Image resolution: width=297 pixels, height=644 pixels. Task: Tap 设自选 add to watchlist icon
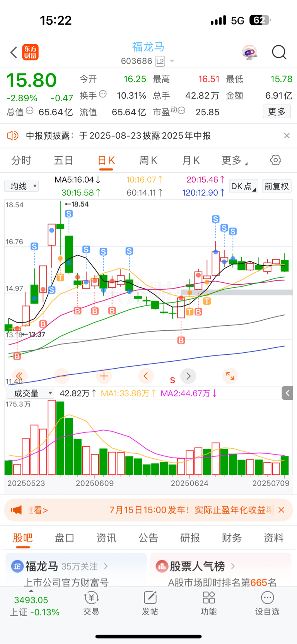pos(267,603)
